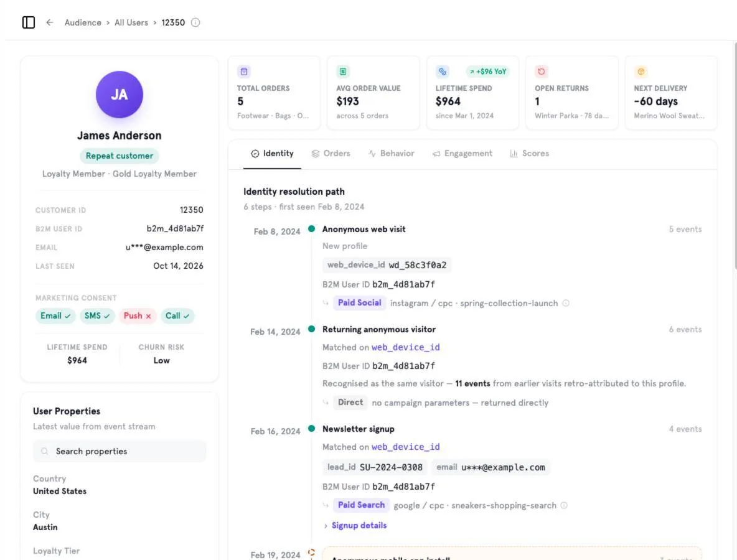Open the Scores tab

[529, 154]
